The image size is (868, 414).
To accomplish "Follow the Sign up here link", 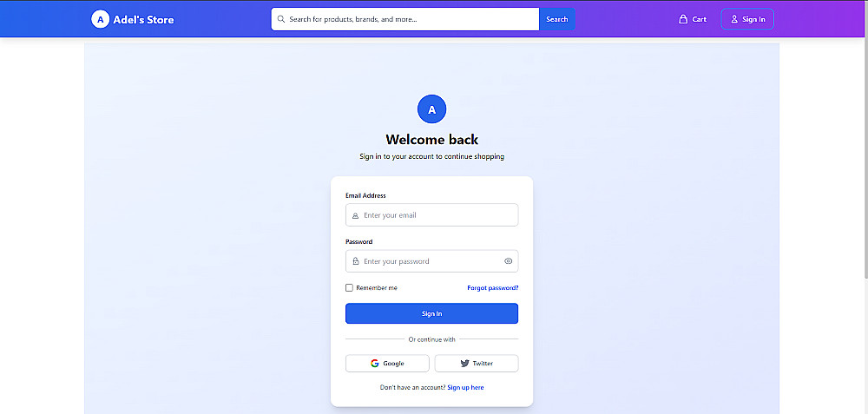I will [x=465, y=387].
